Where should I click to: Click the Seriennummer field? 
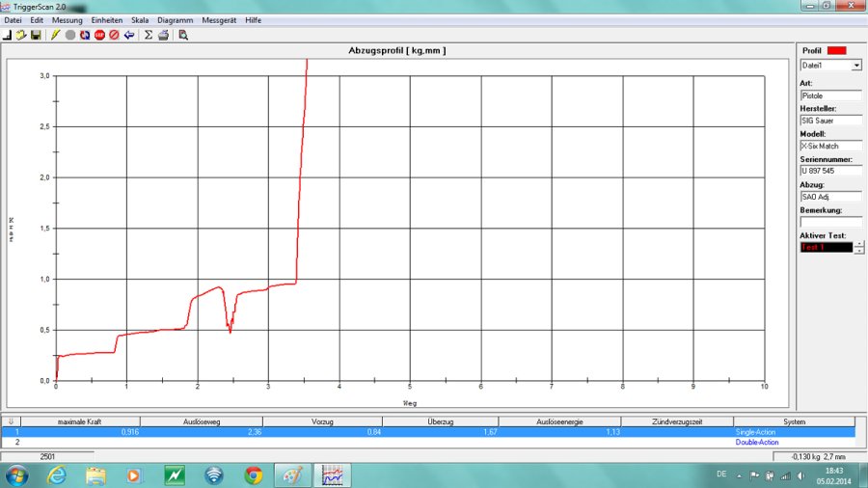click(830, 171)
